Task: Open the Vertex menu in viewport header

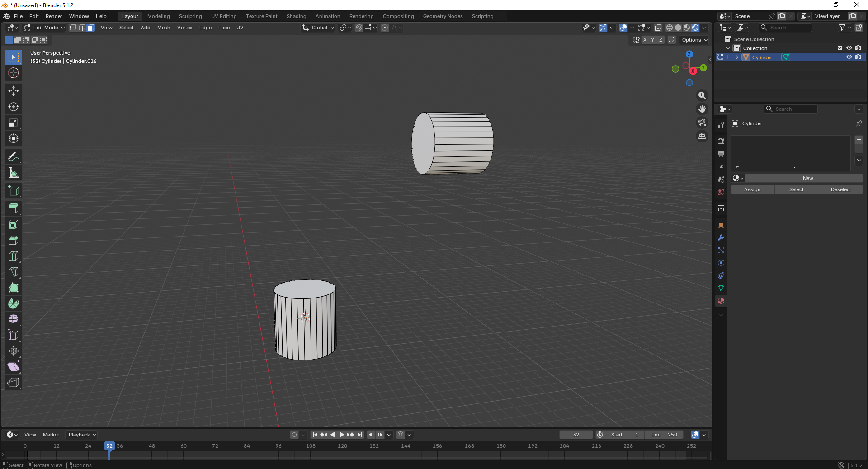Action: pyautogui.click(x=185, y=28)
